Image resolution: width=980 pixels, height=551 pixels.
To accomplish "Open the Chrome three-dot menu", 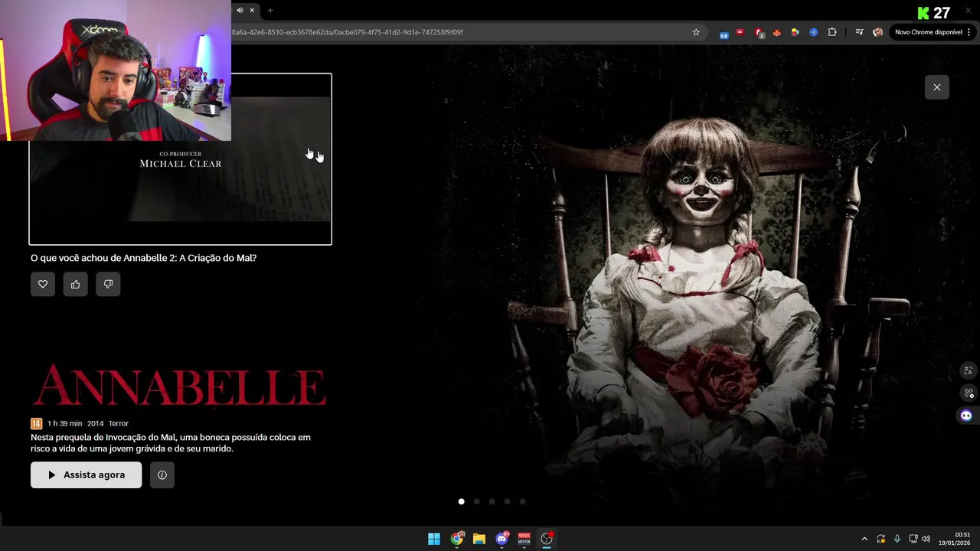I will 969,32.
